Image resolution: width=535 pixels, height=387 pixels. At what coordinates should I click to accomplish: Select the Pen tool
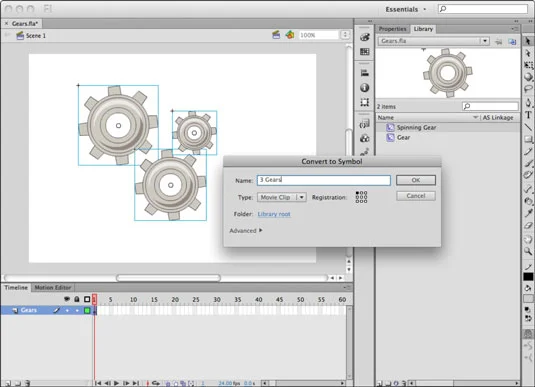pos(528,102)
